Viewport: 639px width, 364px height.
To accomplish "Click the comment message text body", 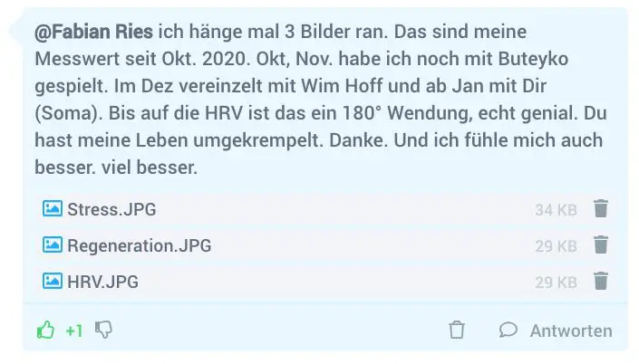I will coord(321,100).
